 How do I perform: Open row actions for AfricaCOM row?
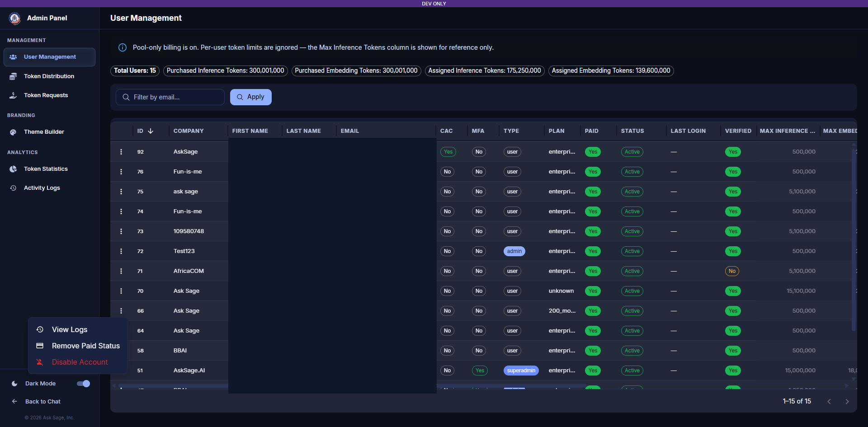click(x=121, y=271)
